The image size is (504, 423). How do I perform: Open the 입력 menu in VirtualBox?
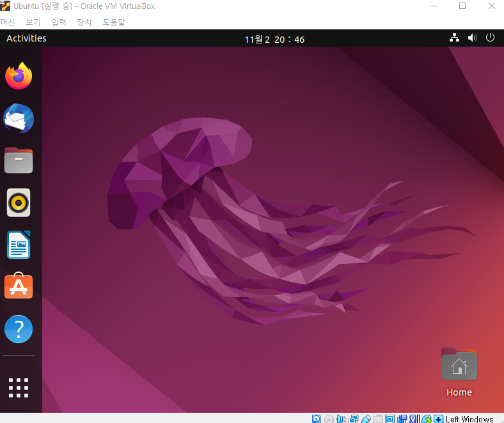tap(59, 22)
